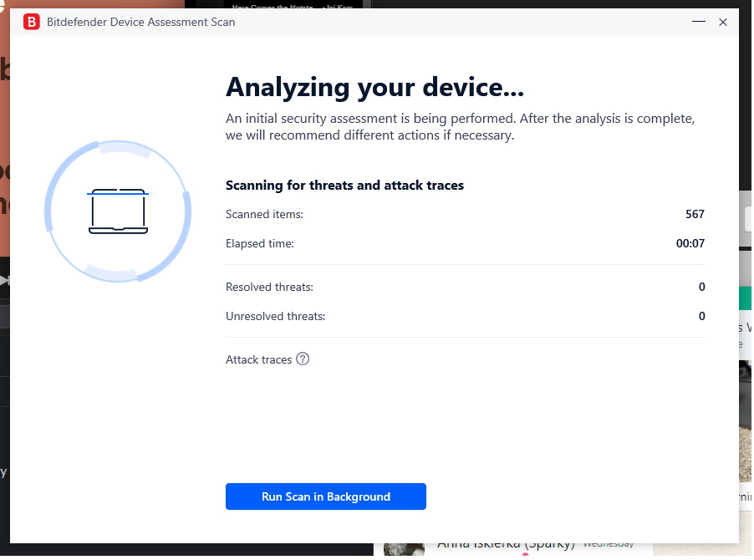This screenshot has width=754, height=560.
Task: Click the Elapsed time label
Action: [x=260, y=244]
